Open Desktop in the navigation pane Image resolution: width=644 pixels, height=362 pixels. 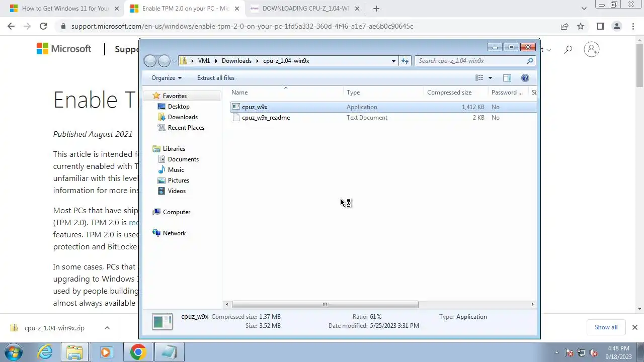(x=179, y=107)
